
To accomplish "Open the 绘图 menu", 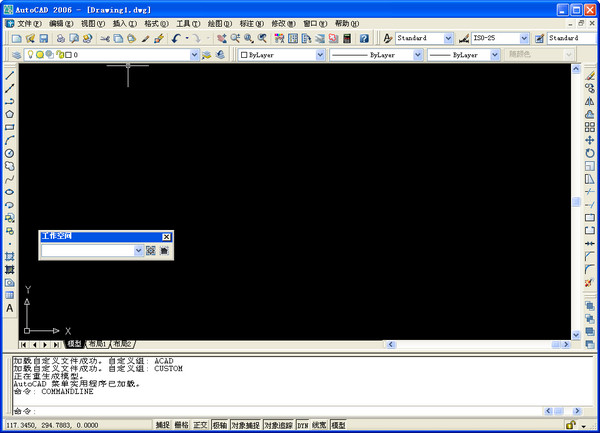I will [220, 24].
